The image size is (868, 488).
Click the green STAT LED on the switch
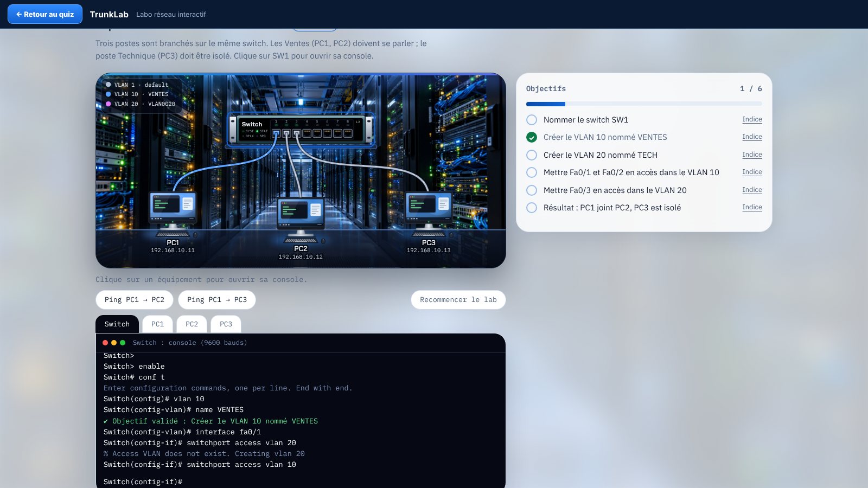click(x=257, y=131)
